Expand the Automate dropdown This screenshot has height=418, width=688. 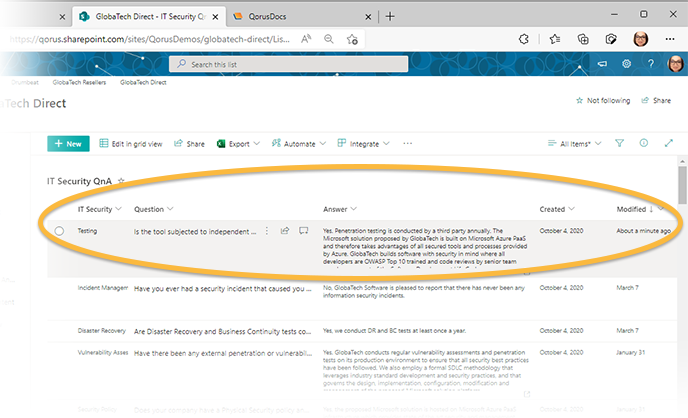(x=299, y=144)
